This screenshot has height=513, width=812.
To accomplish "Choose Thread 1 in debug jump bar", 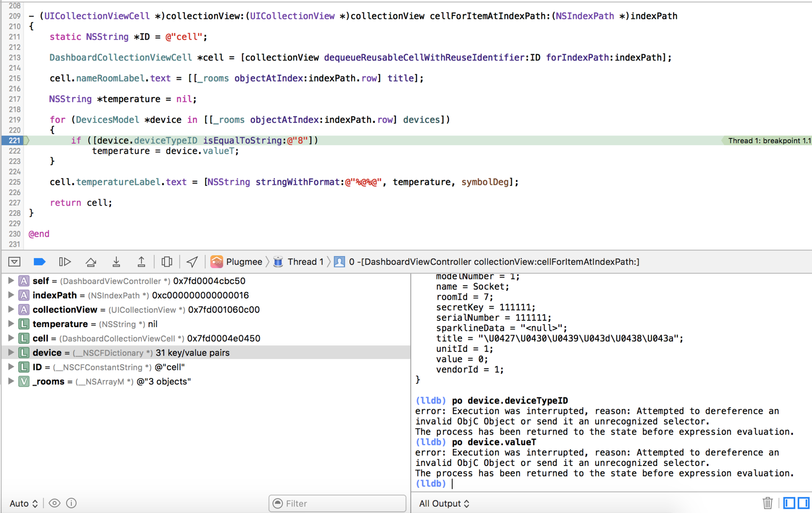I will point(305,262).
